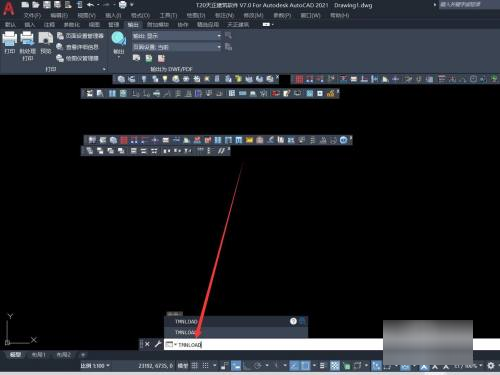
Task: Open the Export display (输出: 显示) dropdown
Action: (177, 36)
